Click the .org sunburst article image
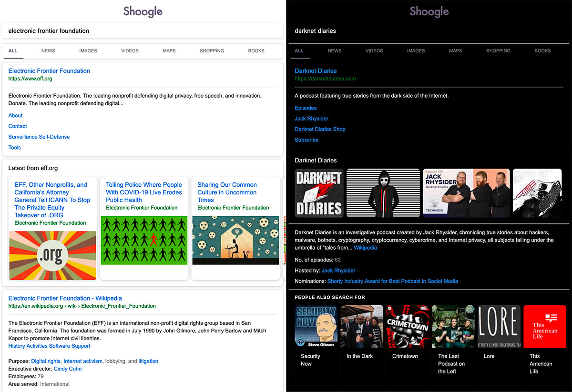 coord(52,255)
